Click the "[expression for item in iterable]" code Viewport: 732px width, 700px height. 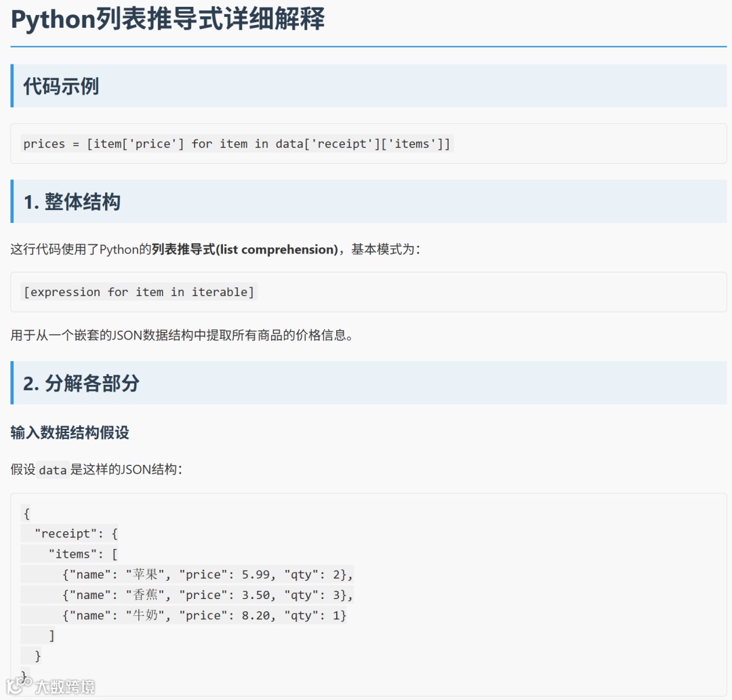coord(139,292)
